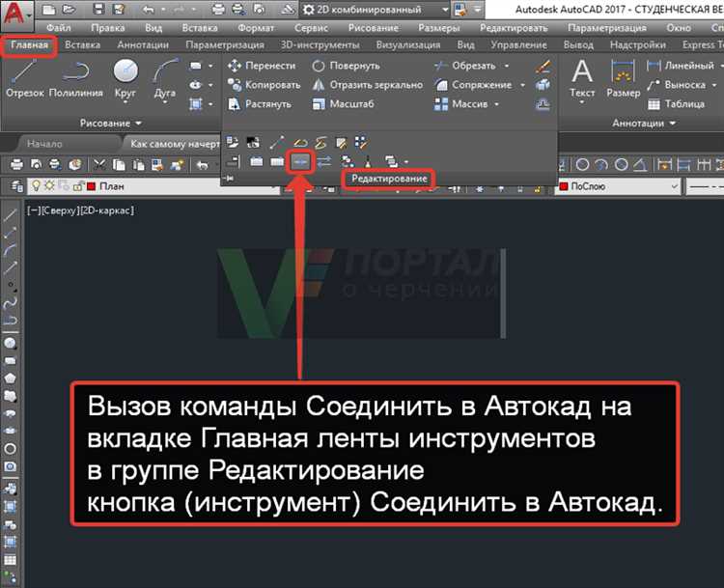
Task: Insert a Таблица (table)
Action: [x=676, y=104]
